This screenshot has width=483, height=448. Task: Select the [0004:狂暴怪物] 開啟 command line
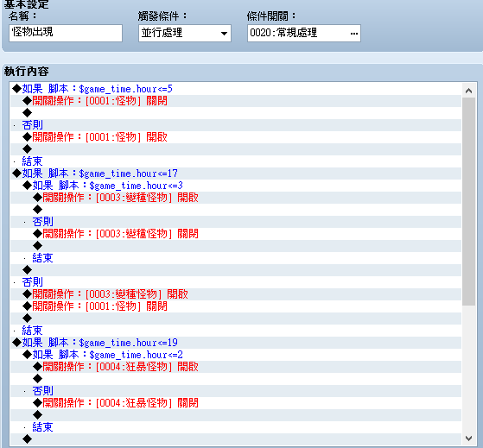pos(236,367)
